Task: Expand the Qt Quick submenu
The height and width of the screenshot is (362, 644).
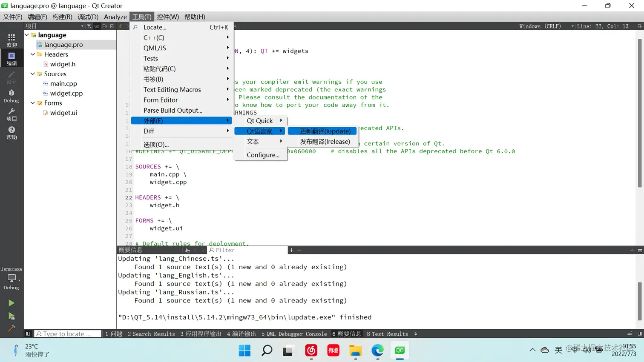Action: point(261,121)
